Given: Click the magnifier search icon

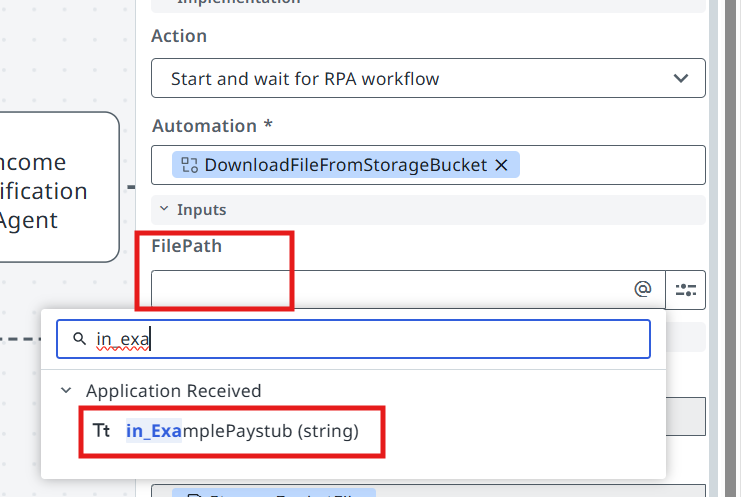Looking at the screenshot, I should click(79, 339).
